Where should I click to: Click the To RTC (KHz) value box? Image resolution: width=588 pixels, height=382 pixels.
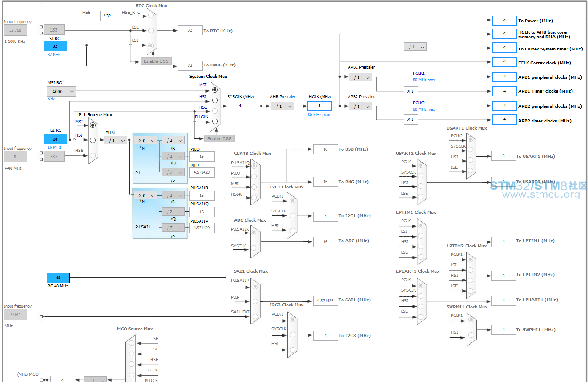[x=190, y=30]
